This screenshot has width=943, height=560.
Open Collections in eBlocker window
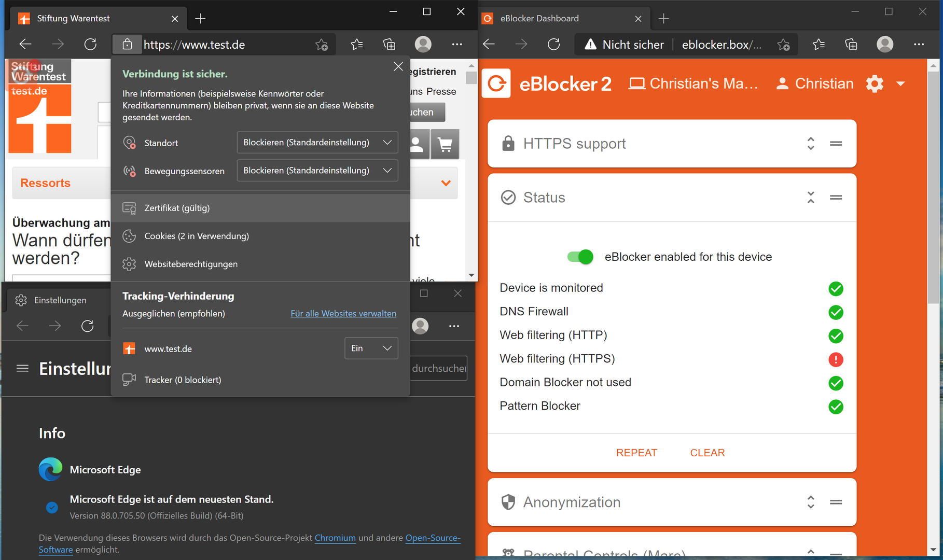tap(851, 45)
